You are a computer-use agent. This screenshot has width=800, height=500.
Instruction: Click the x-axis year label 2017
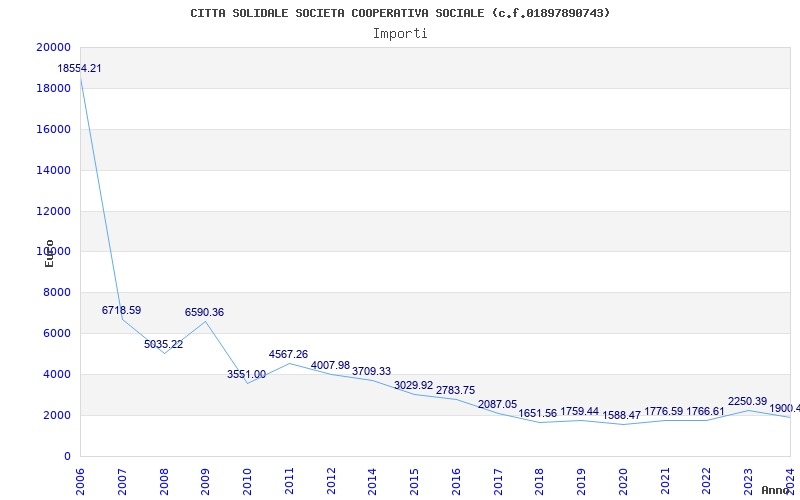coord(498,481)
